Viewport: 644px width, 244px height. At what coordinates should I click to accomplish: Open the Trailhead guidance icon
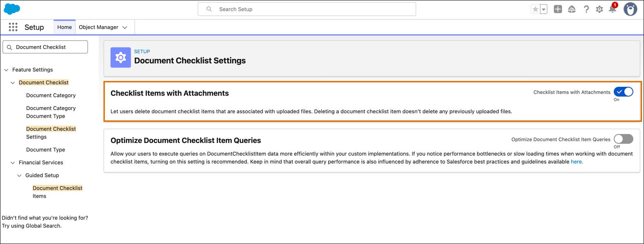click(x=572, y=9)
